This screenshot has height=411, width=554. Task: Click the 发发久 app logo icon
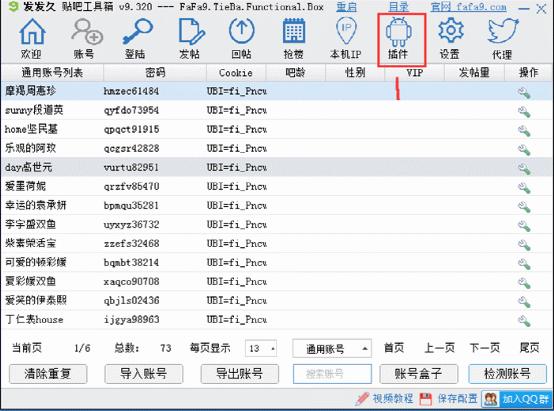coord(13,6)
